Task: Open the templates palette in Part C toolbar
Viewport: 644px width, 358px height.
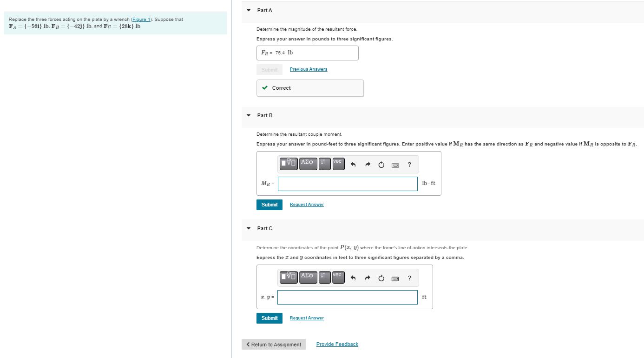Action: 289,277
